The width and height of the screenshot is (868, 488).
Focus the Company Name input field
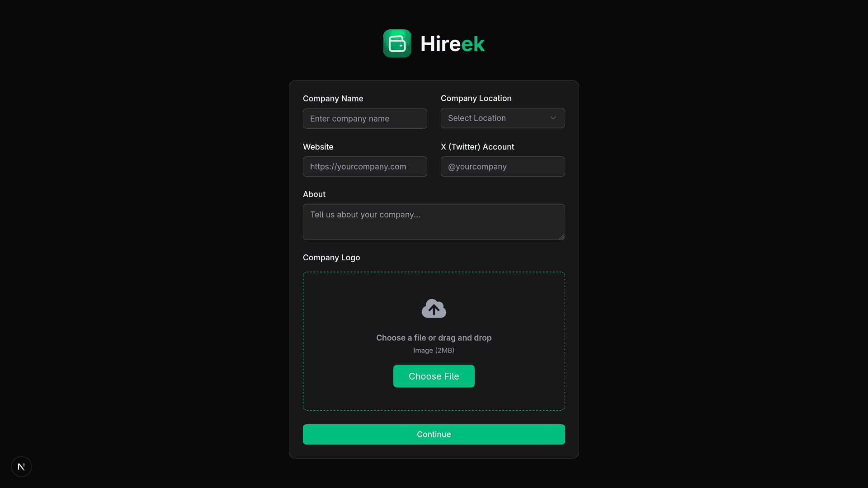click(365, 118)
